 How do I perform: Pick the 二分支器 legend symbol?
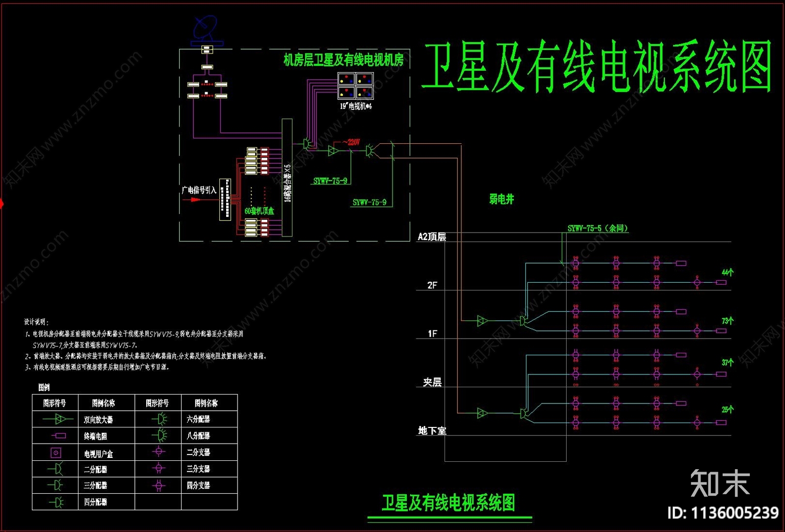point(158,452)
